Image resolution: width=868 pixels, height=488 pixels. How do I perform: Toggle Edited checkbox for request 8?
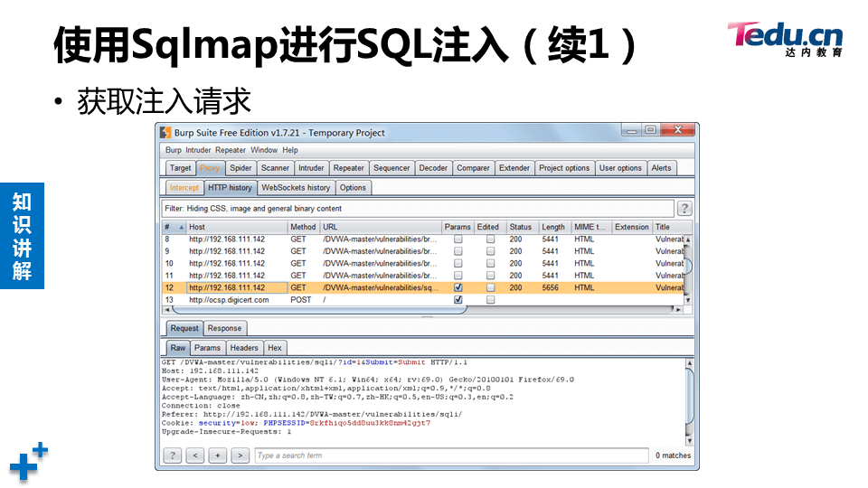click(490, 239)
